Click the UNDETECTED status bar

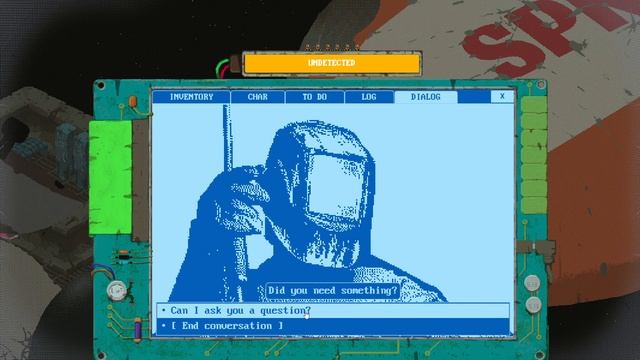(331, 63)
